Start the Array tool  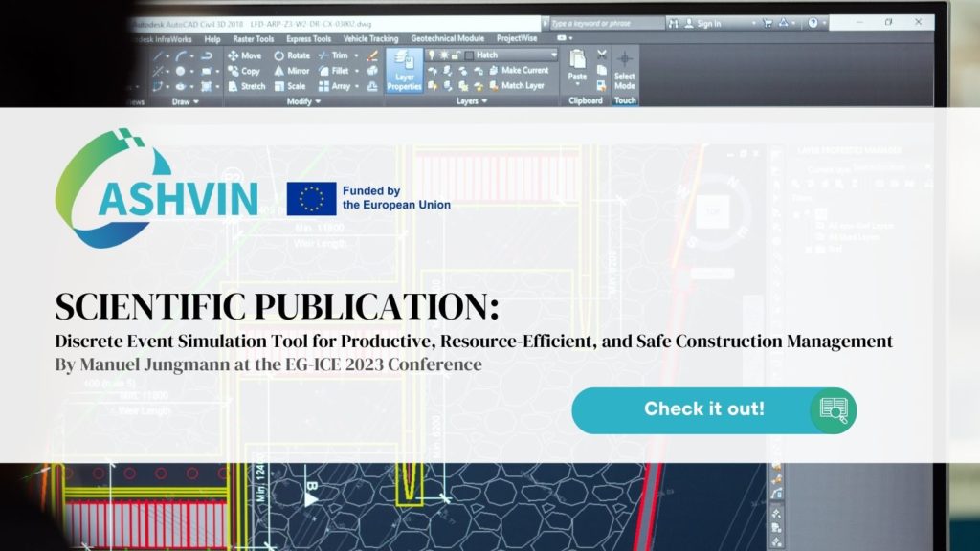(334, 86)
